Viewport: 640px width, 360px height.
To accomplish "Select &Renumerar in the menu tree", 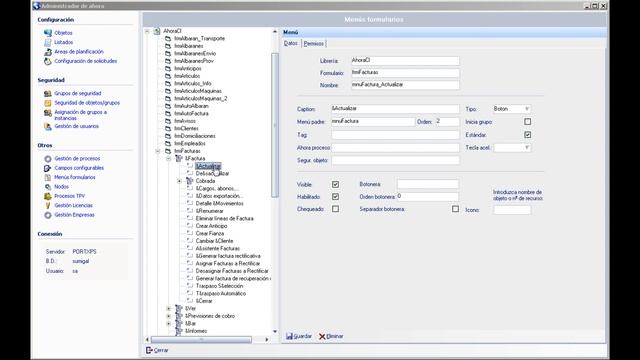I will 209,211.
